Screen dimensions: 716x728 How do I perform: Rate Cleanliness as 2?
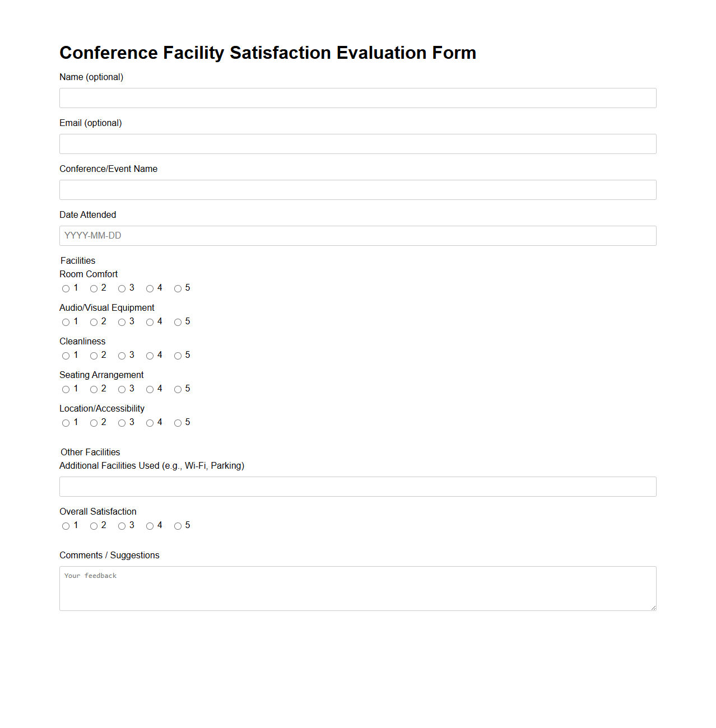[x=94, y=356]
